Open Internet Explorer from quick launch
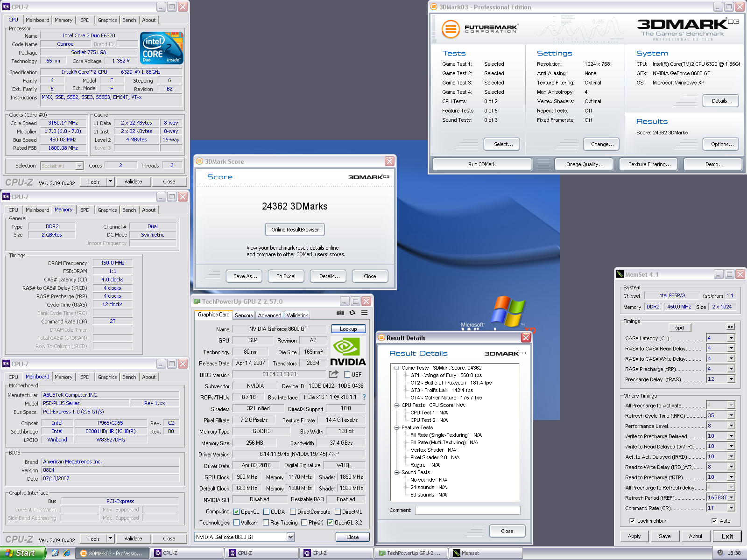 pos(67,553)
